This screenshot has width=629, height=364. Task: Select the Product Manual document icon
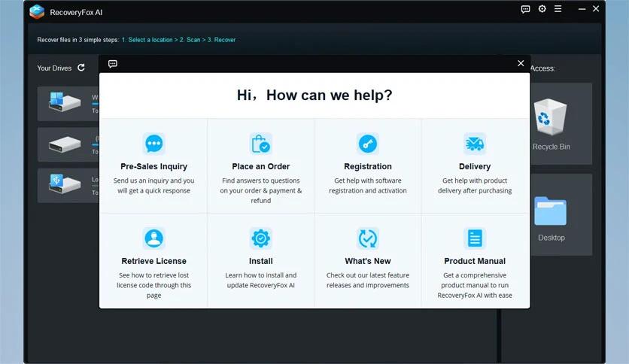(475, 238)
